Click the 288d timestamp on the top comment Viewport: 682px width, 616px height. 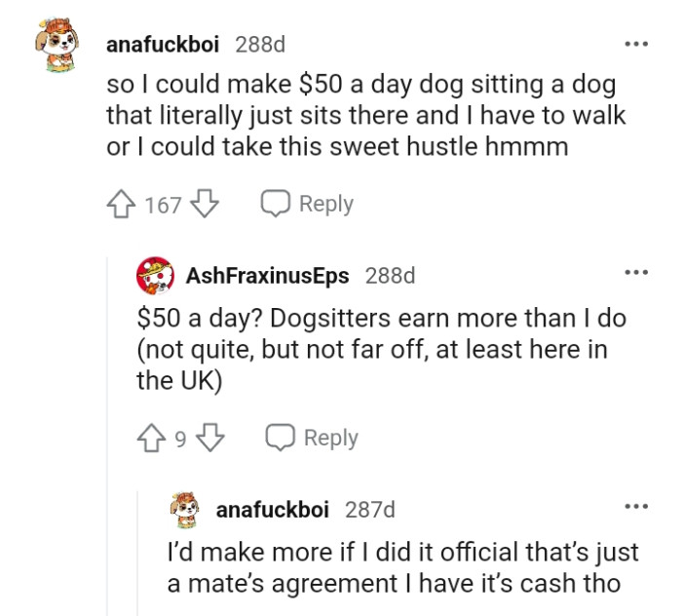coord(260,45)
